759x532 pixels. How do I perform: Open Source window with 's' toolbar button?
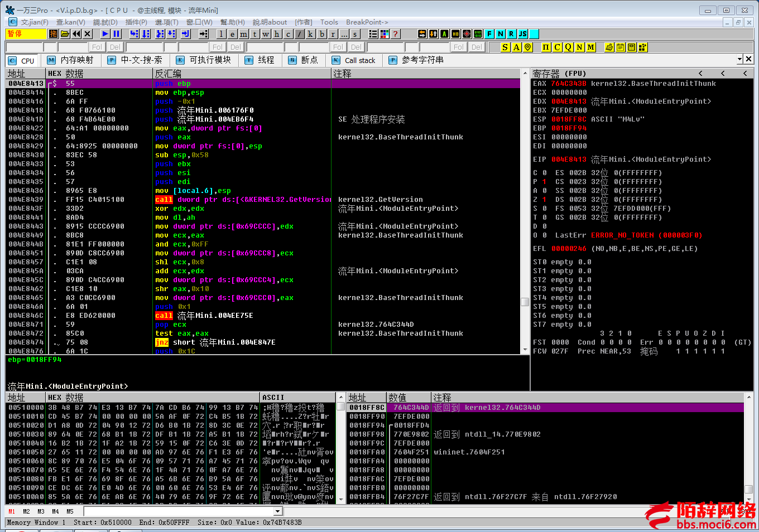click(x=355, y=33)
